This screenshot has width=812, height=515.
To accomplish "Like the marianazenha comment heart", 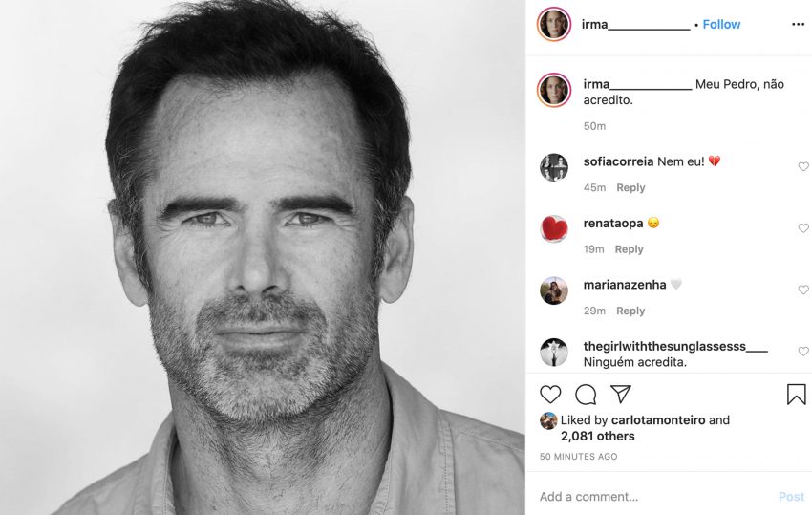I will point(803,290).
